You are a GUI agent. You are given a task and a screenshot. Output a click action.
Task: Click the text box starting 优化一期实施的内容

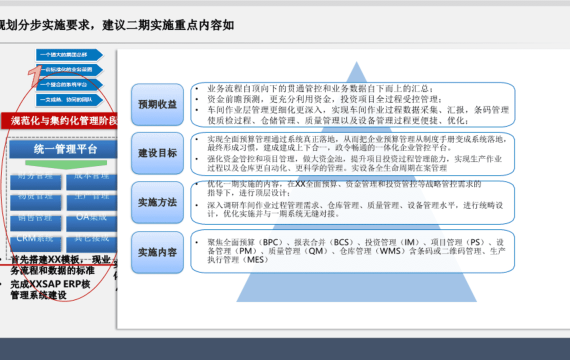click(x=353, y=203)
